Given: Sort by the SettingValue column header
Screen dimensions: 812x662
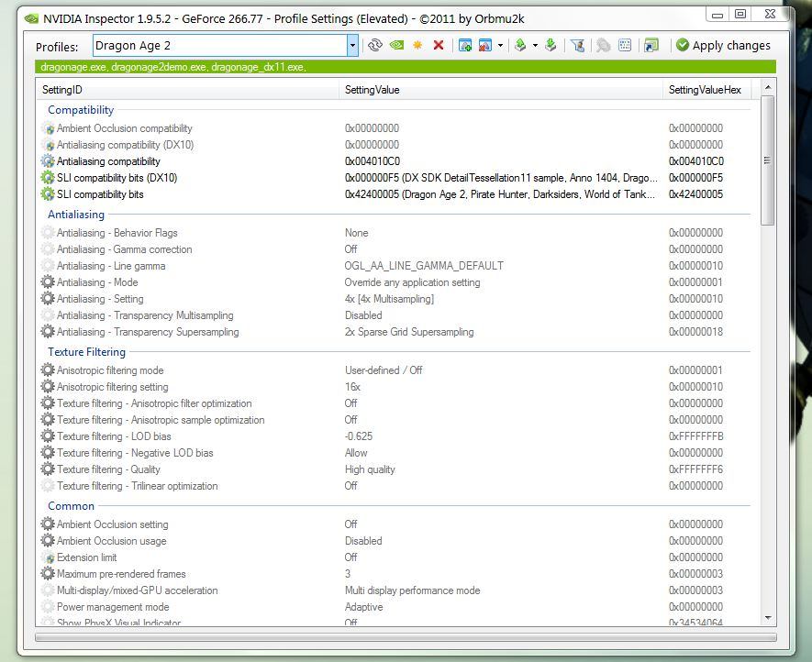Looking at the screenshot, I should [x=501, y=90].
